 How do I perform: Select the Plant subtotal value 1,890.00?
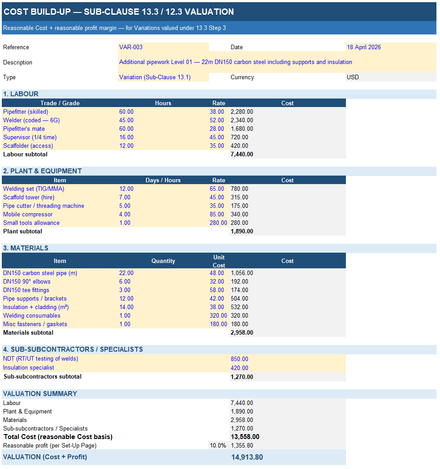(x=242, y=231)
